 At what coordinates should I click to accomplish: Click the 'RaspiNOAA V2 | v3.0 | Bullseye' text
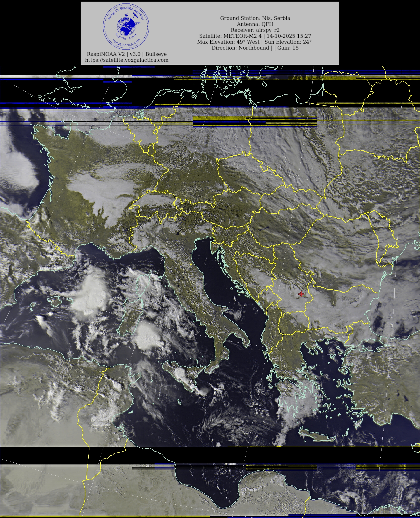(127, 54)
